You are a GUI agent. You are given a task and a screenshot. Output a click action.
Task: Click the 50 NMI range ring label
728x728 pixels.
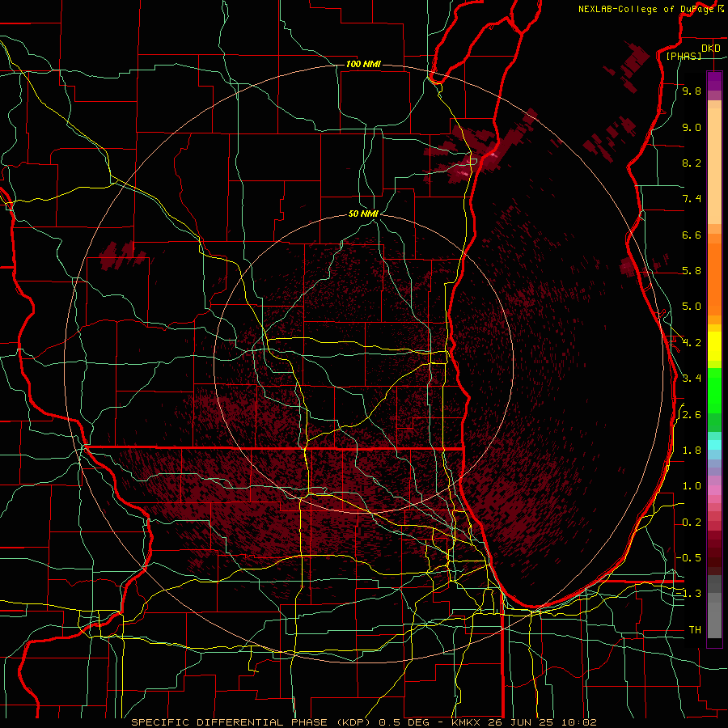363,214
